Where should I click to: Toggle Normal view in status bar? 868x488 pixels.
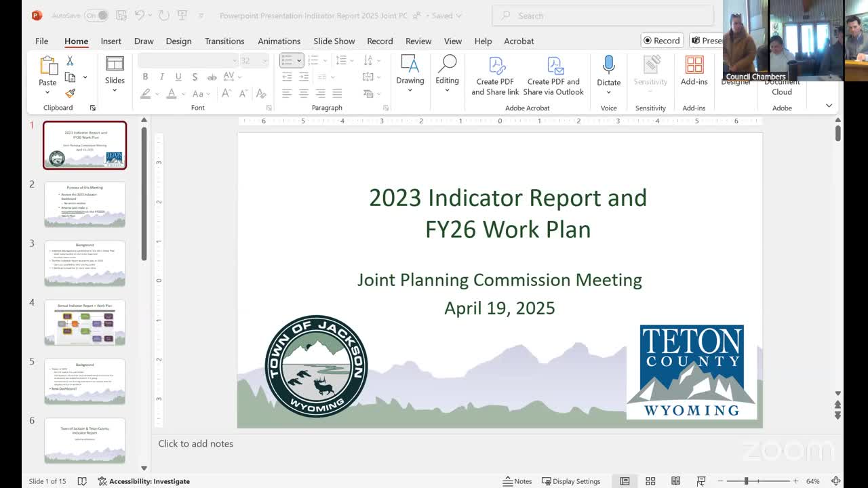coord(625,481)
